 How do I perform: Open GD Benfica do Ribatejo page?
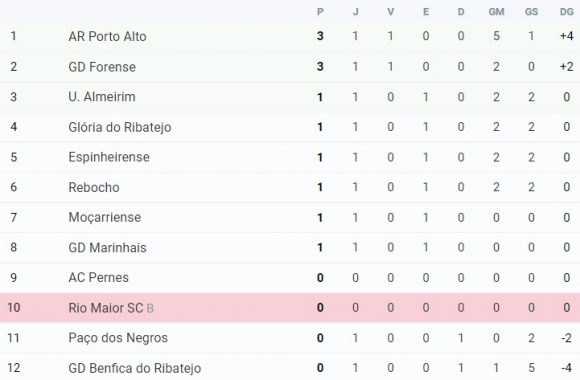click(135, 368)
